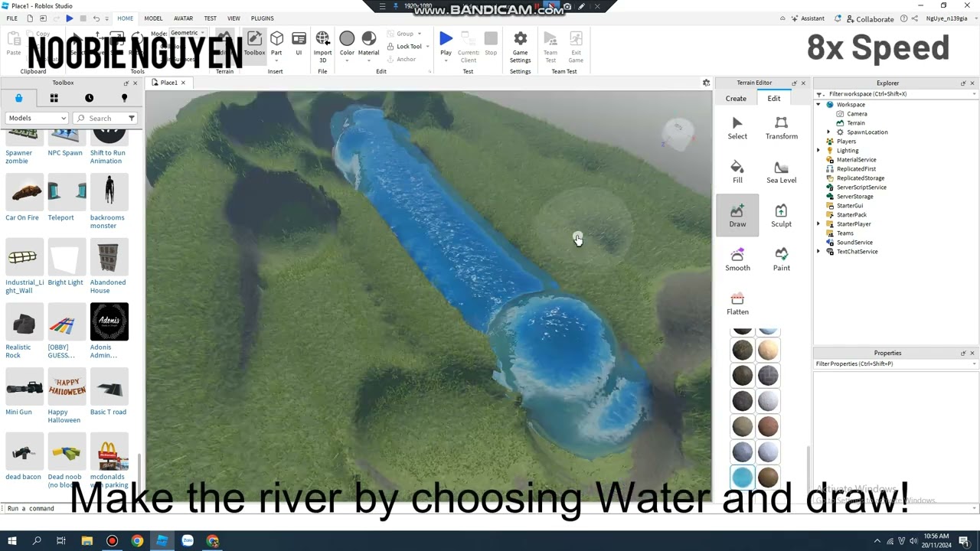Open the UI insert tool
Viewport: 980px width, 551px height.
[299, 44]
